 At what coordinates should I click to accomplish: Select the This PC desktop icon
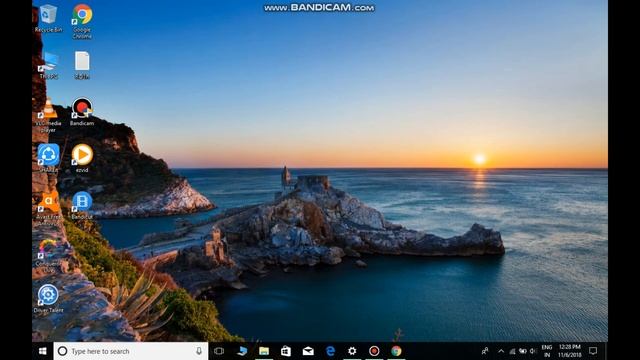(x=49, y=65)
